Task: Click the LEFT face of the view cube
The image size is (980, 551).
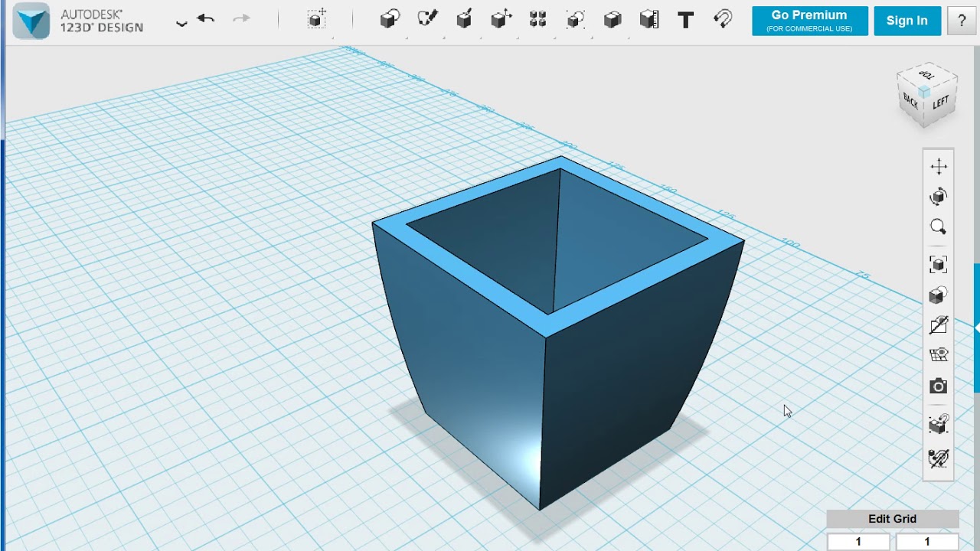Action: point(941,103)
